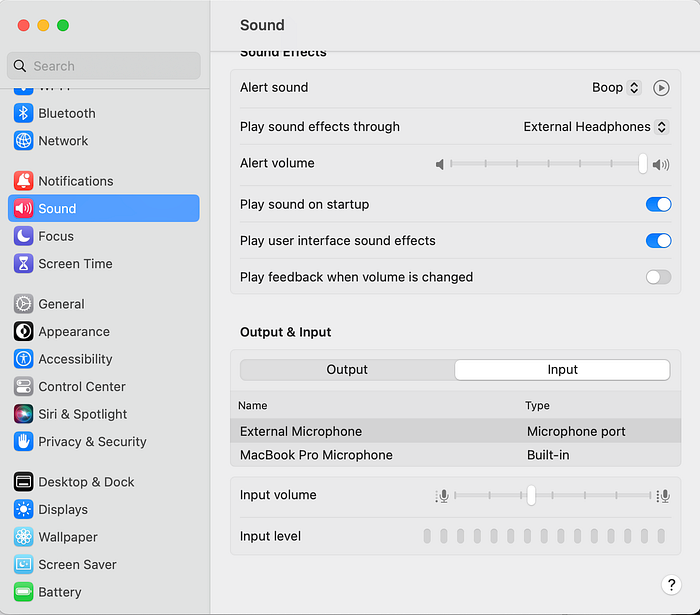The image size is (700, 615).
Task: Enable feedback when volume is changed
Action: click(658, 277)
